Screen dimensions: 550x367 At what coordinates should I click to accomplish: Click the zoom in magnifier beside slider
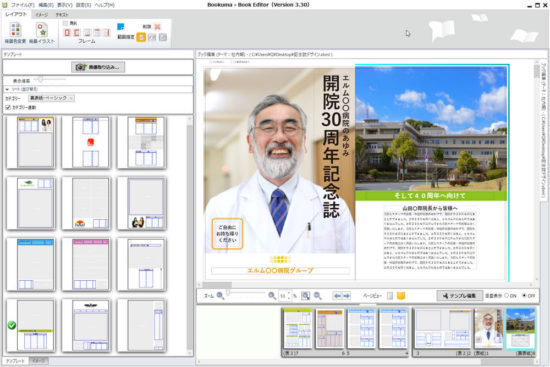pos(272,296)
